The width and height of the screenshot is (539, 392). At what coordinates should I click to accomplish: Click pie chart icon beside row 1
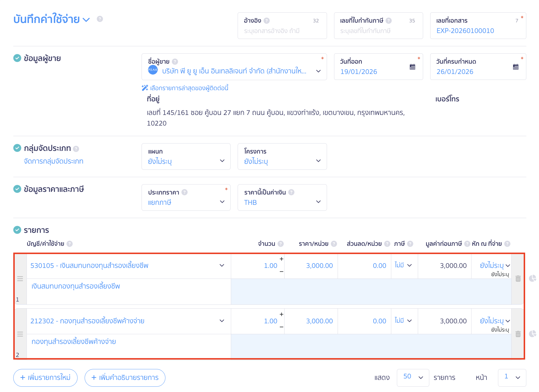coord(532,279)
